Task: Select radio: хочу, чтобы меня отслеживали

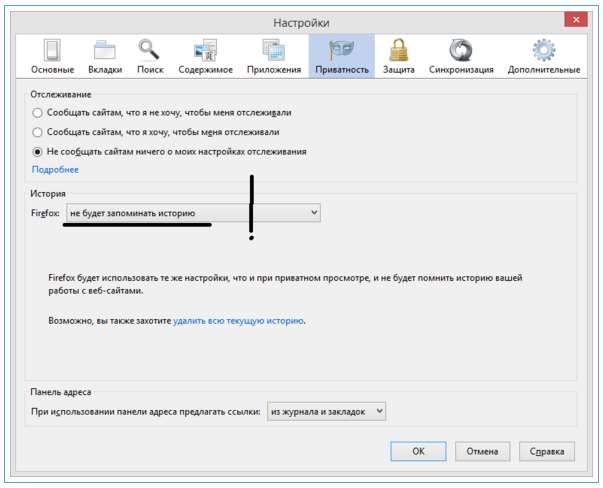Action: click(38, 132)
